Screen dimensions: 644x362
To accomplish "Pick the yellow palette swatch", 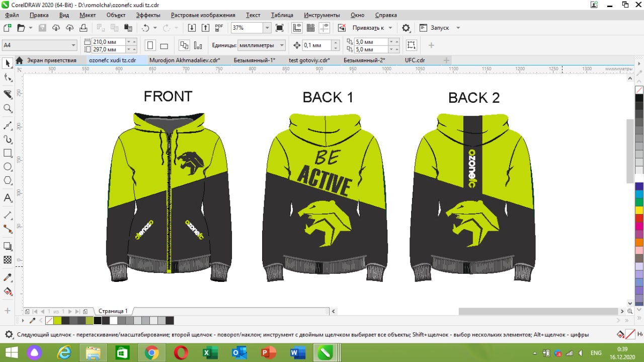I will pyautogui.click(x=639, y=210).
